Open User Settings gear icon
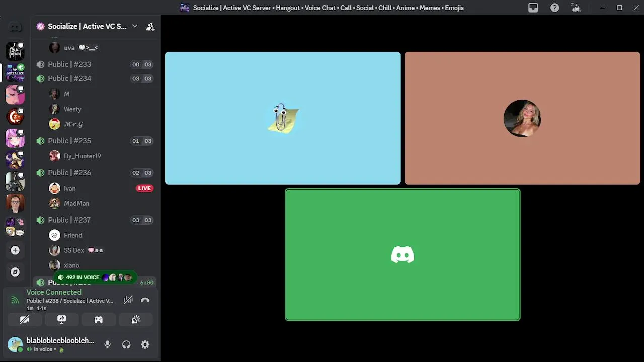Viewport: 644px width, 362px height. [x=145, y=344]
